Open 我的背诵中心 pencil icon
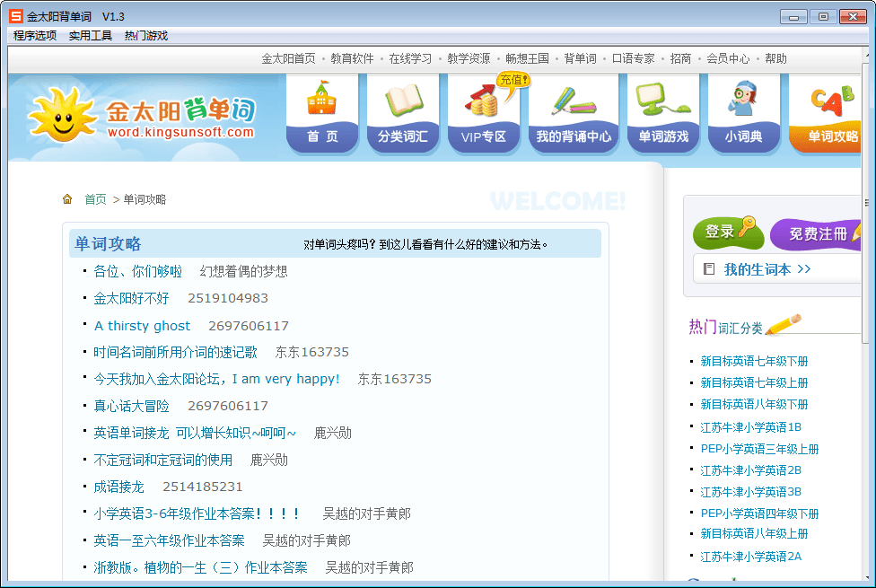876x588 pixels. 574,100
